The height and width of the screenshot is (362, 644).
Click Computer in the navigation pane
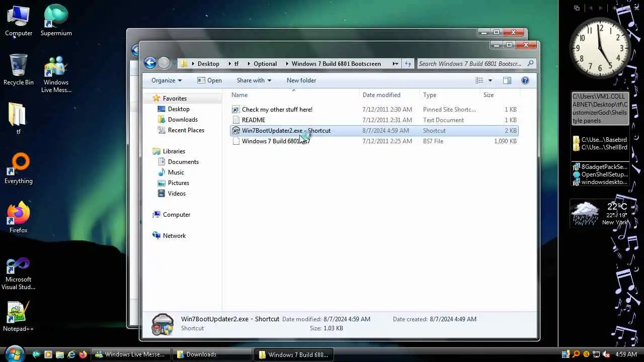click(x=177, y=215)
